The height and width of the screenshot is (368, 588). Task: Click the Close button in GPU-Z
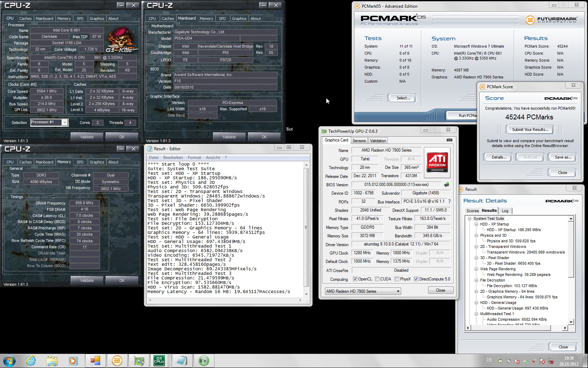coord(440,290)
